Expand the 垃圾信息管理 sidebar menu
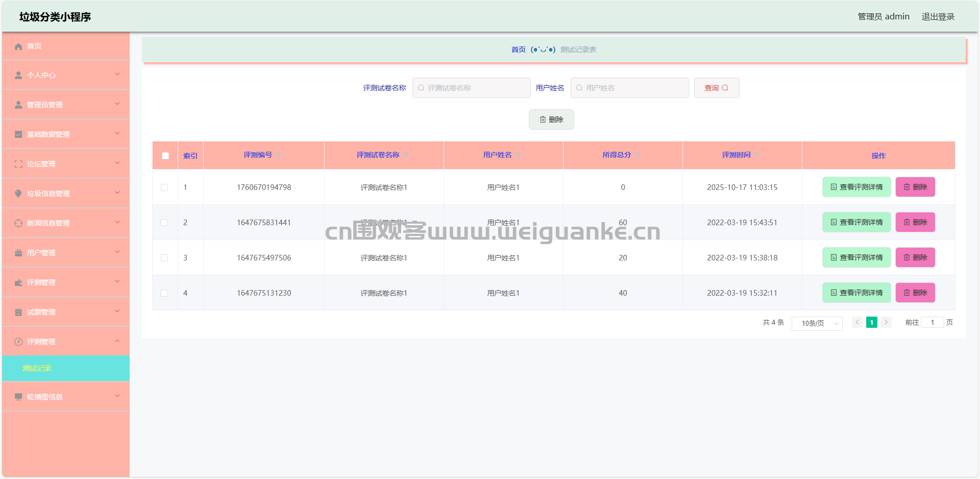This screenshot has height=479, width=980. (x=65, y=194)
